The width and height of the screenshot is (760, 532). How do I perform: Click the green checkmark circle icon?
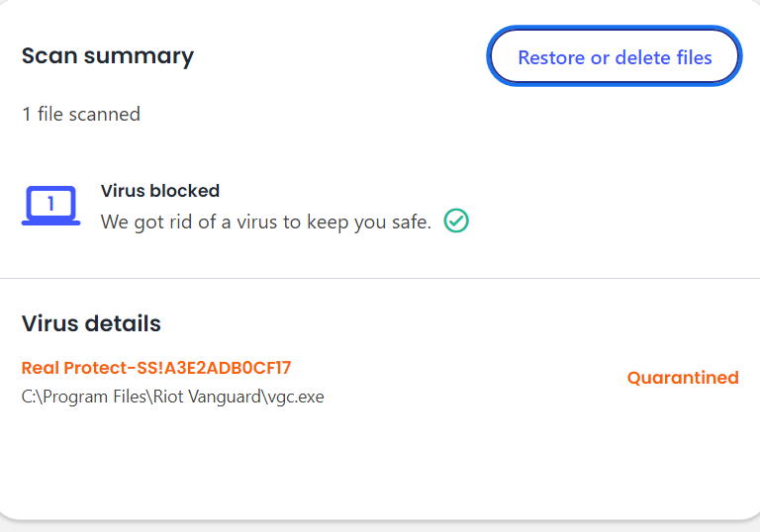pyautogui.click(x=456, y=222)
